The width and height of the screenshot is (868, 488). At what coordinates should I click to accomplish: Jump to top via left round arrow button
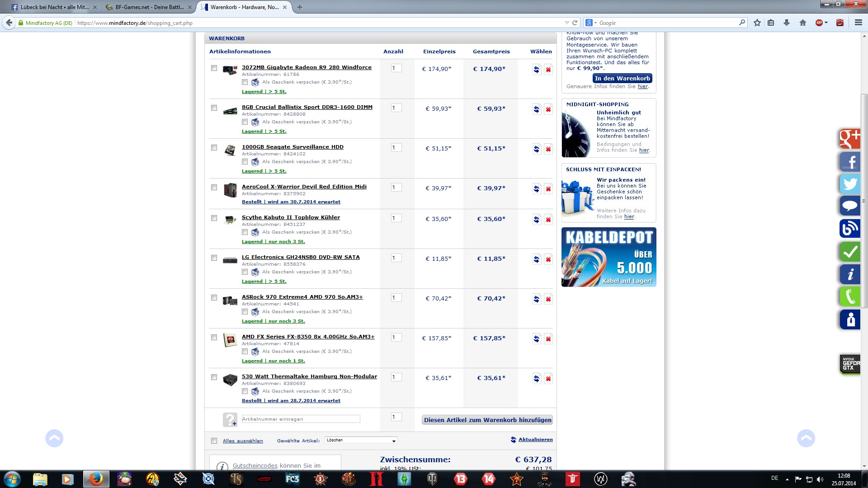click(54, 438)
